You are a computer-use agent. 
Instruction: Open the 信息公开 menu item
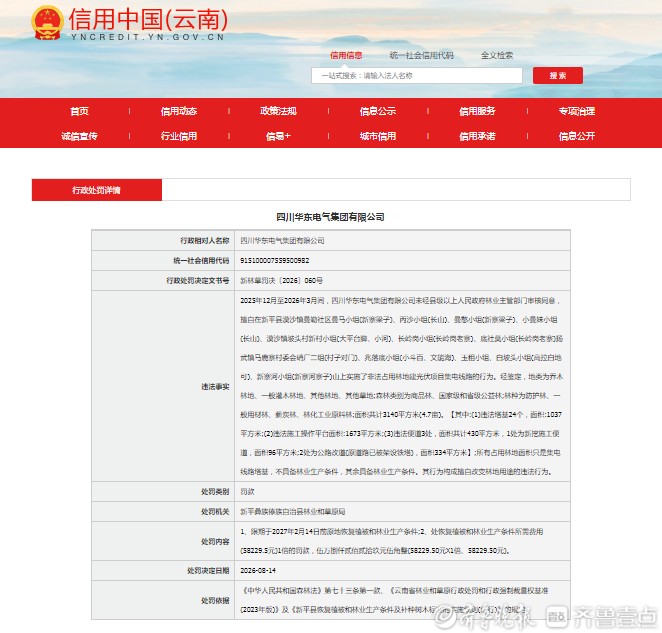point(577,136)
